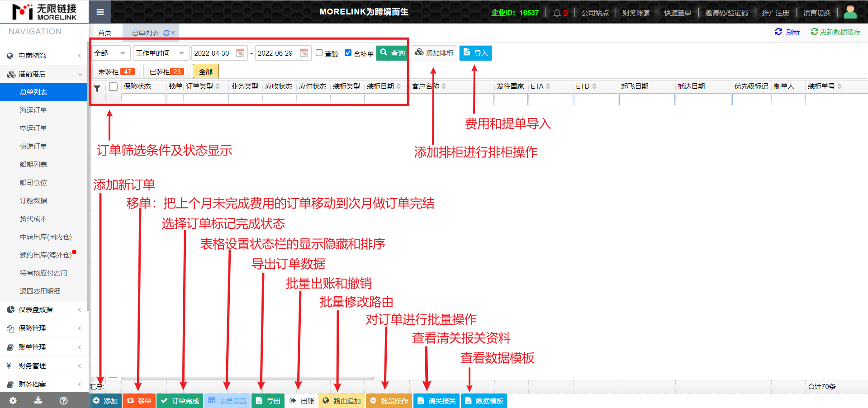The width and height of the screenshot is (868, 408).
Task: Click the funnel filter icon in the table header
Action: [97, 88]
